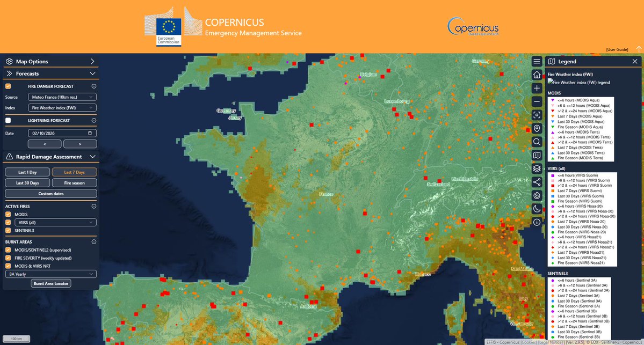Click the toolbar info circle icon
This screenshot has width=644, height=345.
(x=537, y=222)
